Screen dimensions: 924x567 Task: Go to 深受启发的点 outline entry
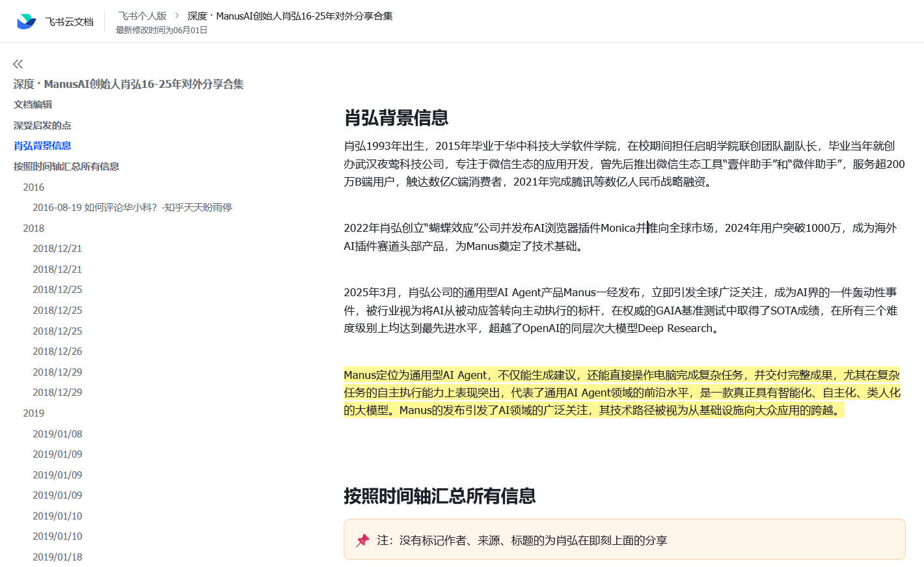point(42,126)
